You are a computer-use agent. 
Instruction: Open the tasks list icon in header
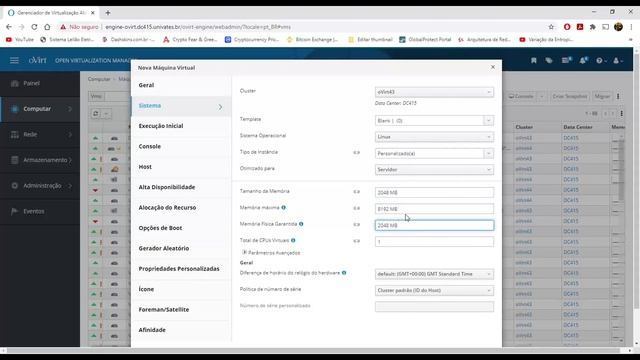(x=566, y=60)
